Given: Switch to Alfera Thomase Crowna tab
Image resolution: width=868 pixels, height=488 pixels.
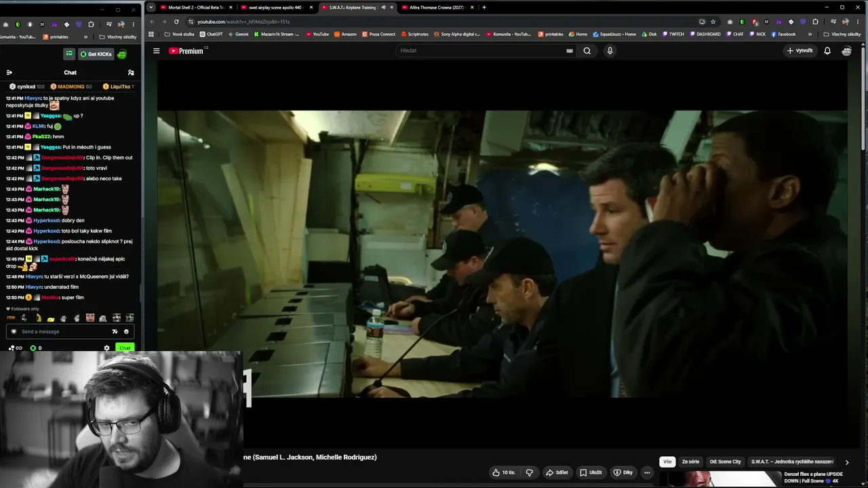Looking at the screenshot, I should 438,7.
